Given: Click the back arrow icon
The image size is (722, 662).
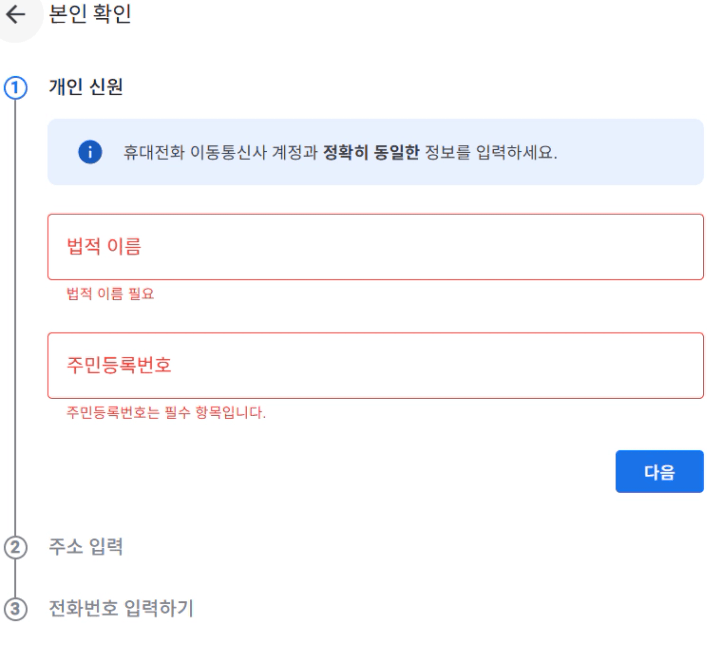Looking at the screenshot, I should coord(16,16).
